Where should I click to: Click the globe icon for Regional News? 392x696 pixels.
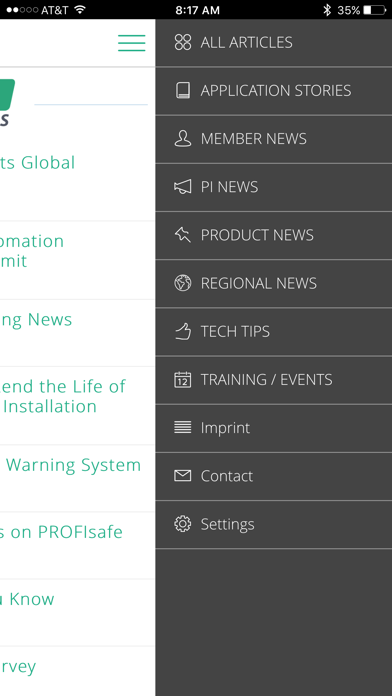(x=182, y=283)
